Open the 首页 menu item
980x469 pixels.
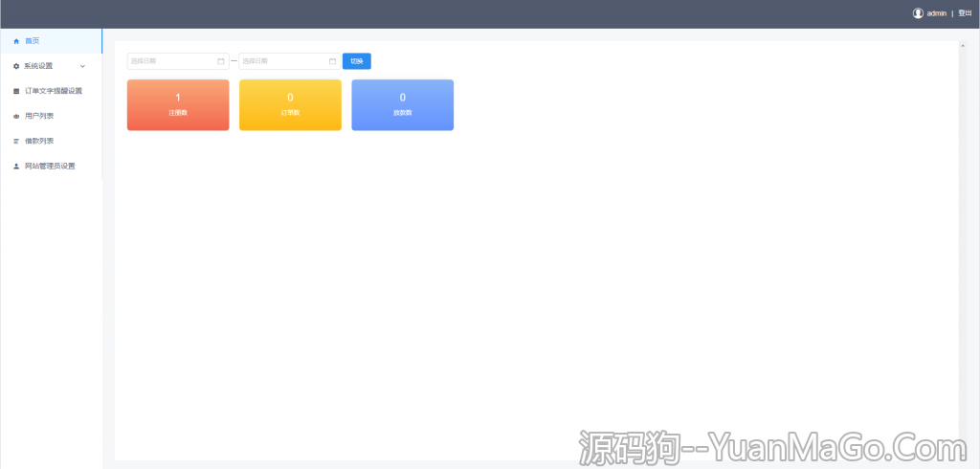coord(51,41)
